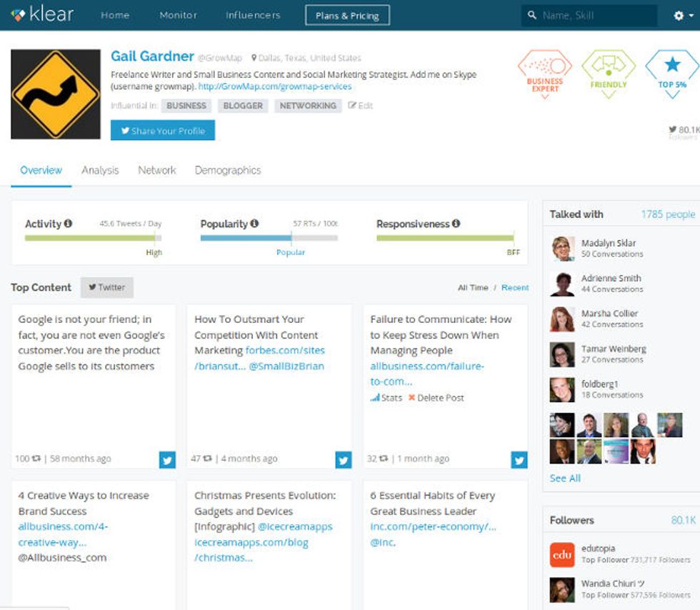Image resolution: width=700 pixels, height=610 pixels.
Task: Switch to the Analysis tab
Action: point(100,170)
